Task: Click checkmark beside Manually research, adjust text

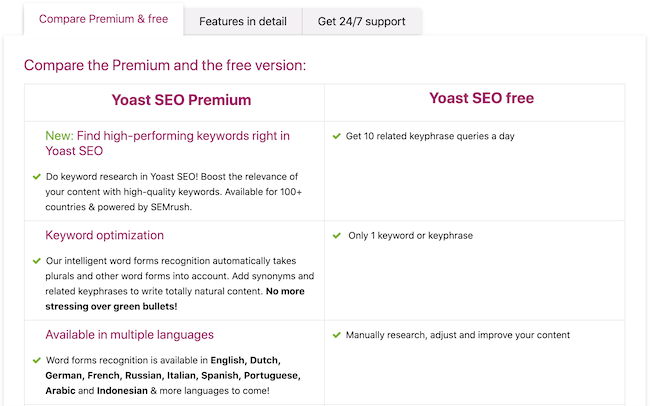Action: click(337, 335)
